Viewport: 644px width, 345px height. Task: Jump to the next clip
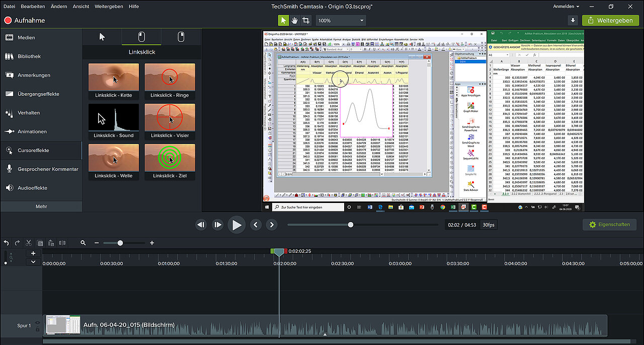click(x=271, y=225)
